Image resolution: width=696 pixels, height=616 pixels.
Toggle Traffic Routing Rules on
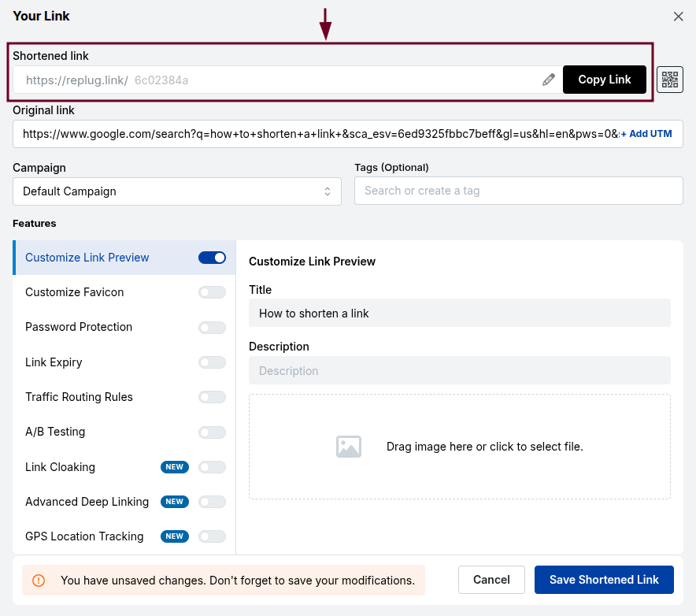point(211,397)
